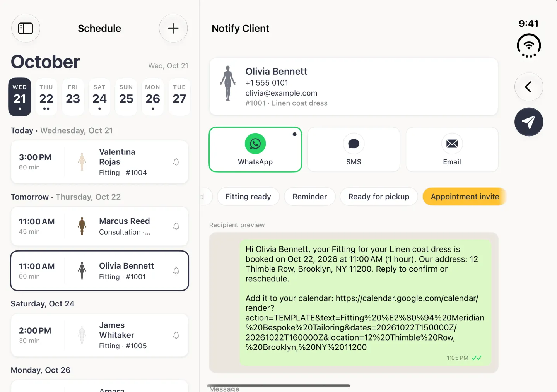This screenshot has width=557, height=392.
Task: Click the bell icon for James Whitaker
Action: coord(176,335)
